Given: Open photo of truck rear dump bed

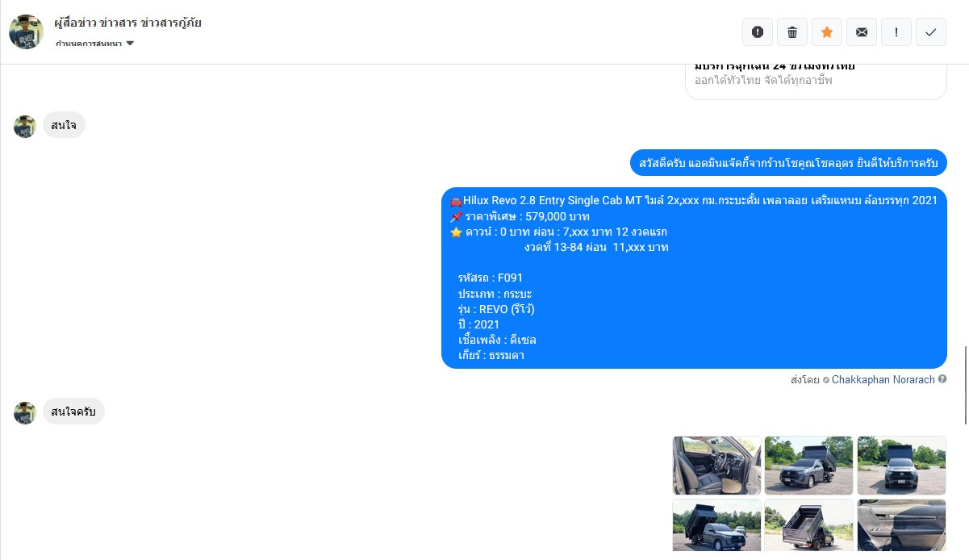Looking at the screenshot, I should (808, 524).
